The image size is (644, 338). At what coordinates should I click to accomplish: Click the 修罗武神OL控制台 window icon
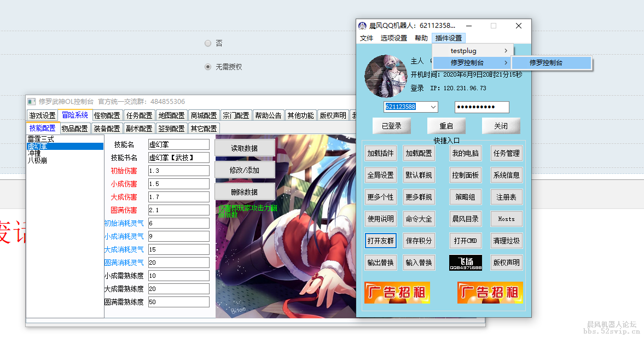pyautogui.click(x=31, y=102)
